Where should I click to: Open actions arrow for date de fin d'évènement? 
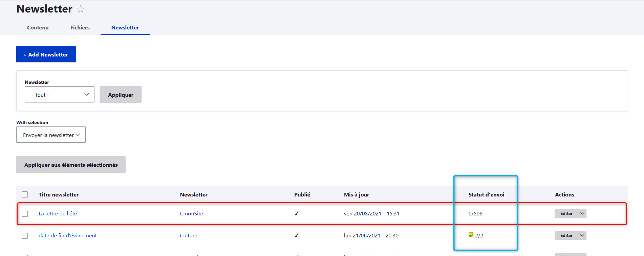582,235
